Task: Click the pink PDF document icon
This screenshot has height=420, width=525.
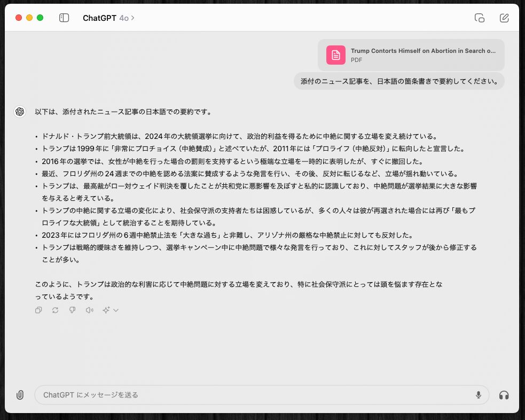Action: (x=336, y=55)
